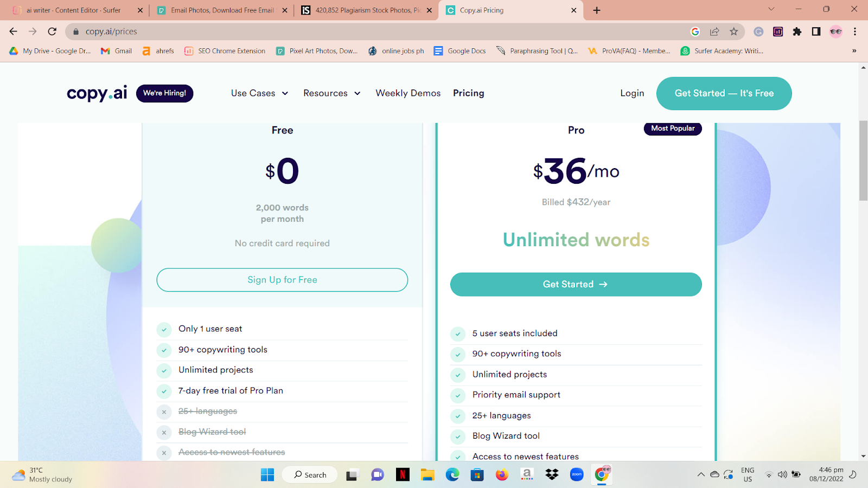Image resolution: width=868 pixels, height=488 pixels.
Task: Open Microsoft Edge from the taskbar
Action: (x=452, y=475)
